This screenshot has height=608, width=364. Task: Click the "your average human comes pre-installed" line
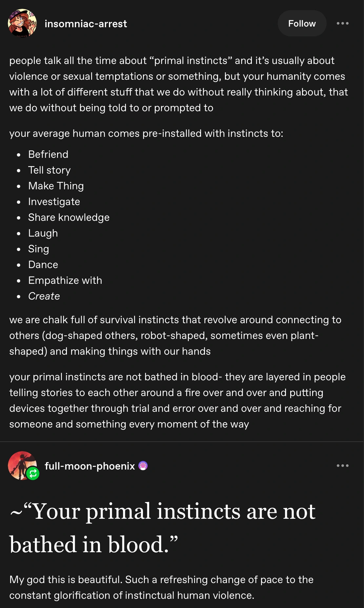point(146,134)
